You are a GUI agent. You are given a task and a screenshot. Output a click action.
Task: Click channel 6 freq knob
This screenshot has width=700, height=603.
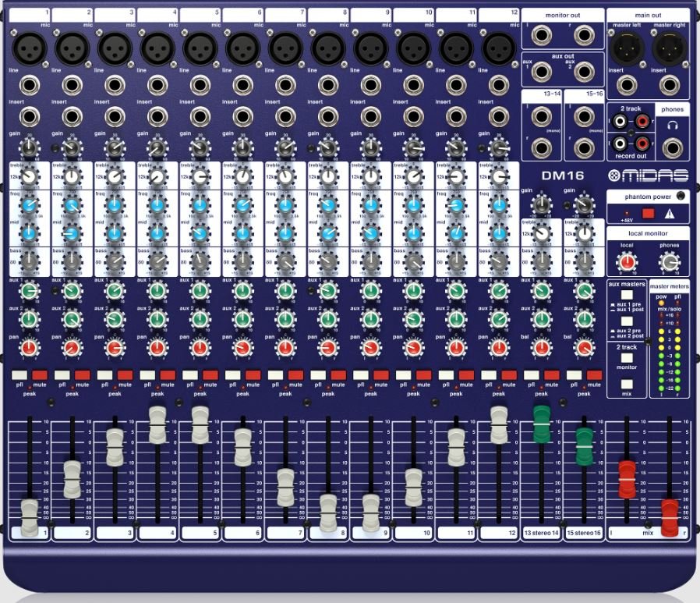243,205
